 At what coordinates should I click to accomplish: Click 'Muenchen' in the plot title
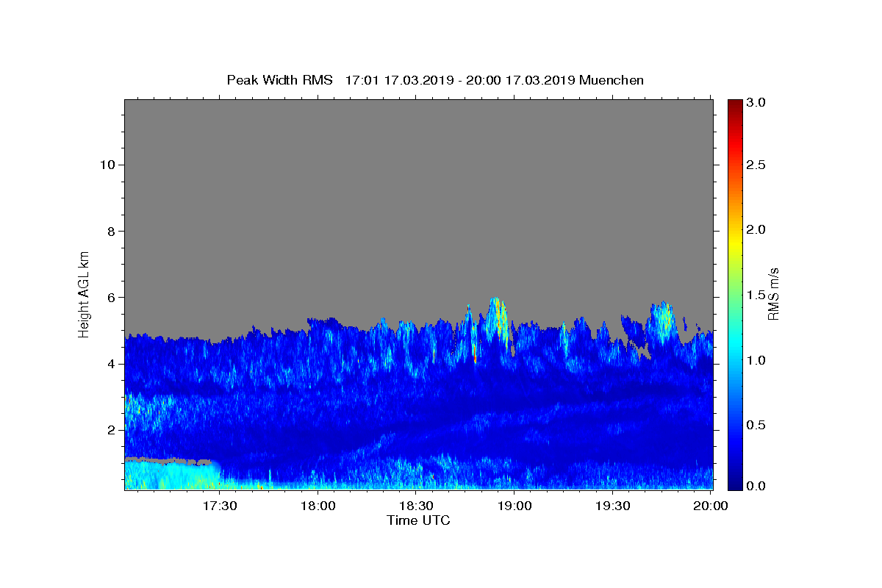612,80
